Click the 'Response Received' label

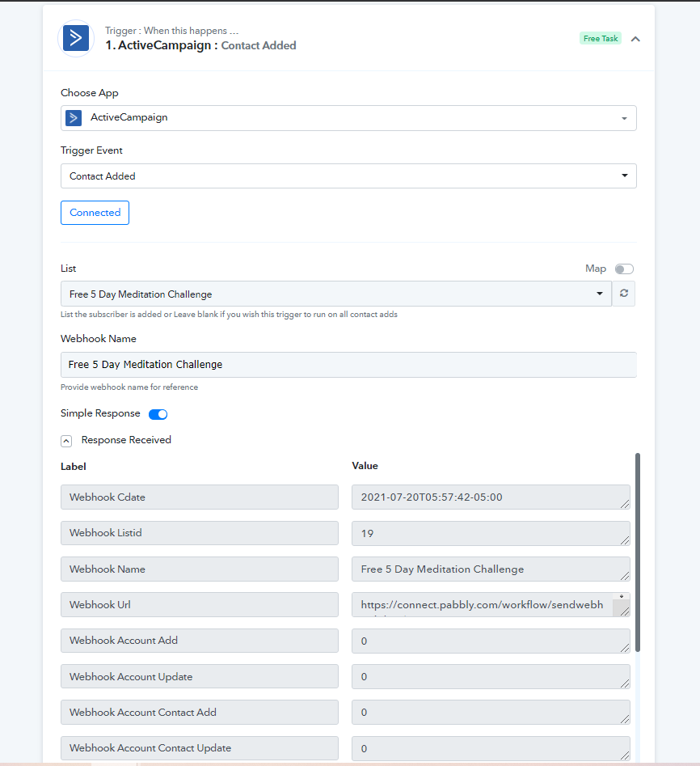tap(126, 440)
